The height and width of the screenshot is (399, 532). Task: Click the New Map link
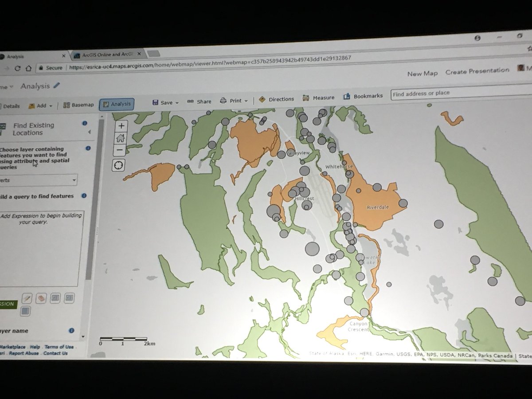pyautogui.click(x=422, y=74)
